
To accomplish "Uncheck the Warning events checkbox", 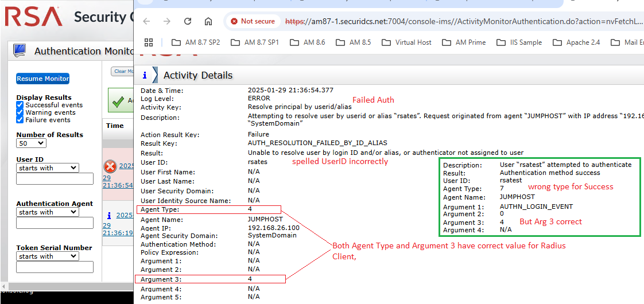I will pos(20,112).
